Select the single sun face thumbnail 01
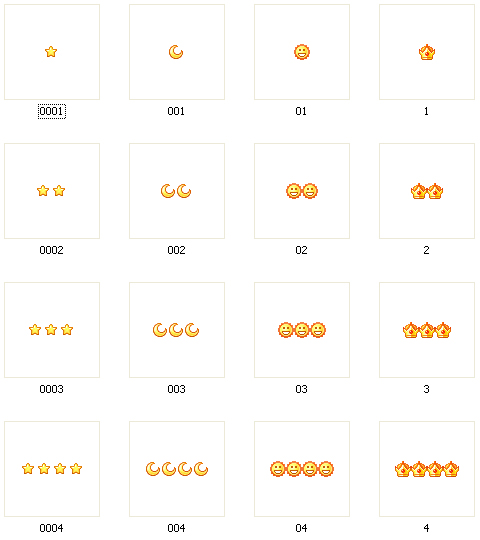Image resolution: width=480 pixels, height=540 pixels. (302, 52)
